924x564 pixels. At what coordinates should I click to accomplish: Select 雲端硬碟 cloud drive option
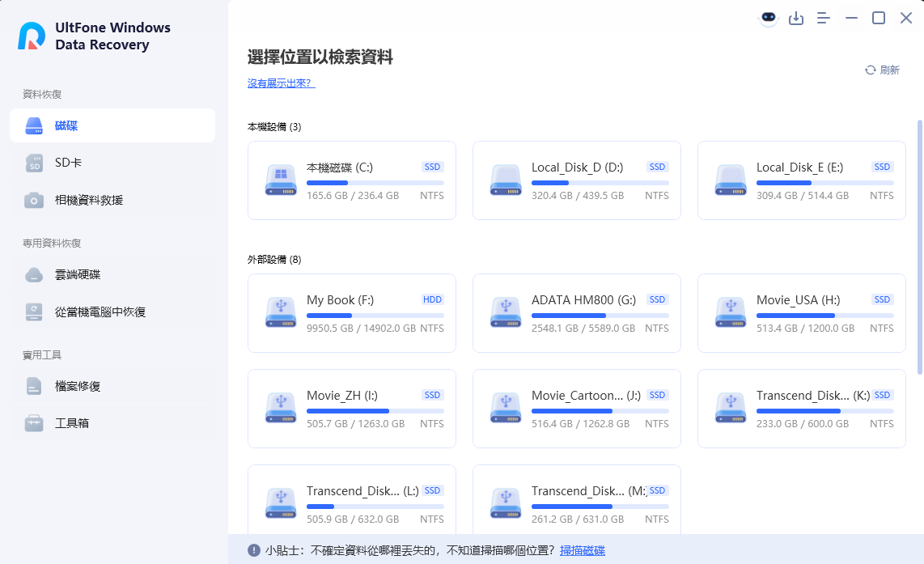(x=112, y=274)
